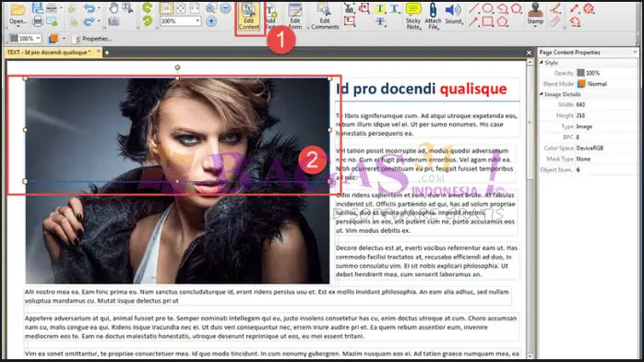Click the Edit Form button
The width and height of the screenshot is (644, 362).
(295, 16)
